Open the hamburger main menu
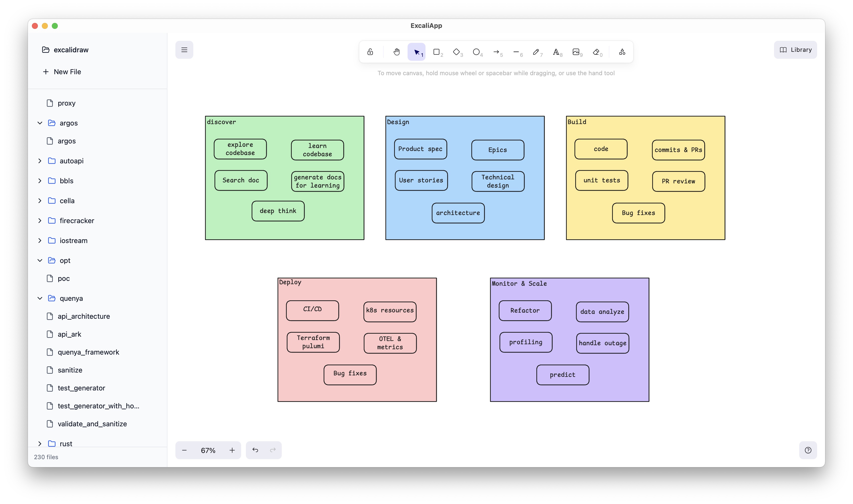Screen dimensions: 853x504 184,50
